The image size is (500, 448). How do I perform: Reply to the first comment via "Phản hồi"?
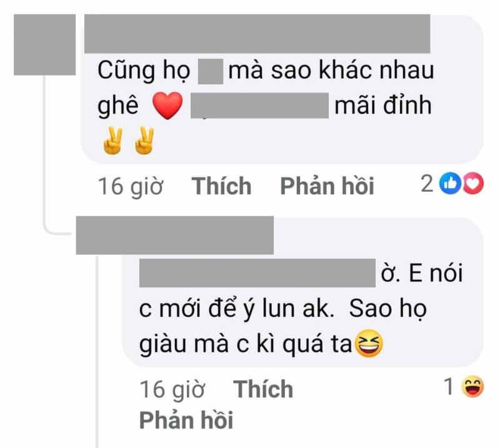(x=327, y=186)
